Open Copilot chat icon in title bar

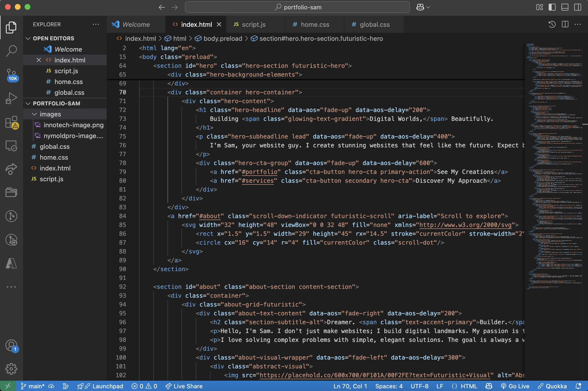click(420, 7)
